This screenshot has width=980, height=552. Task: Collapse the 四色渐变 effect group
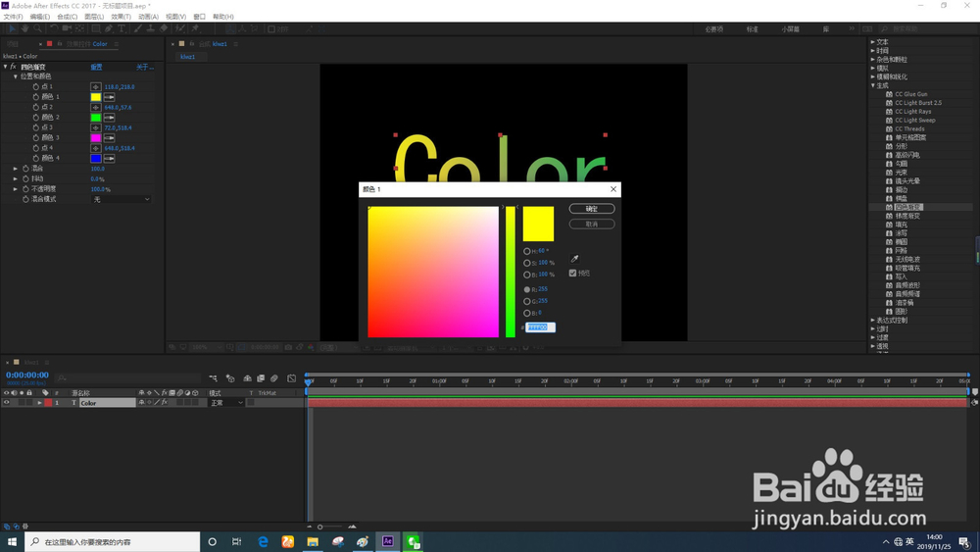point(5,67)
